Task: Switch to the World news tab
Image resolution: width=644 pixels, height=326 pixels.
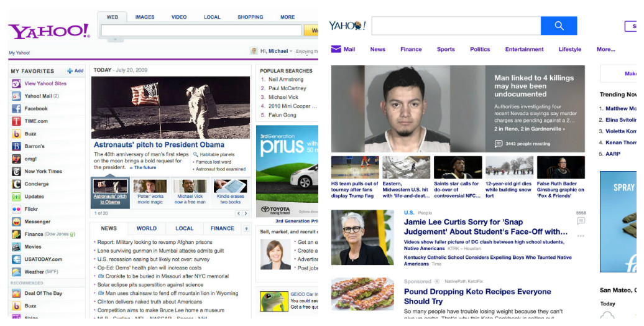Action: [x=147, y=228]
